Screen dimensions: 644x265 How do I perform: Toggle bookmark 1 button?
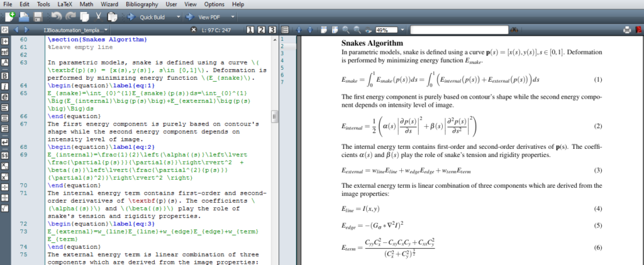pyautogui.click(x=250, y=30)
